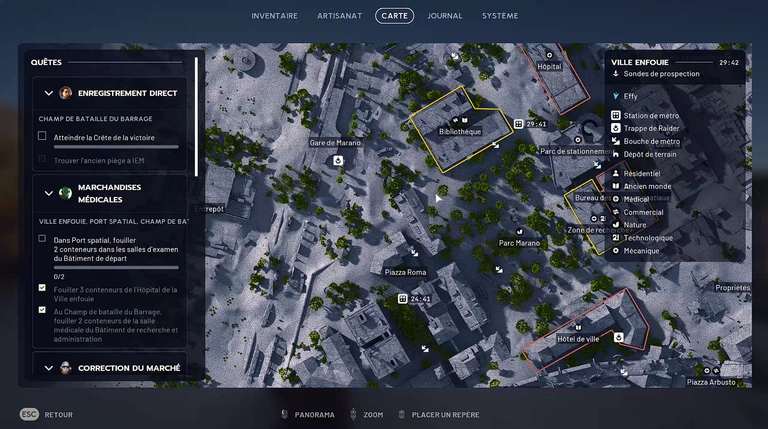Click the Ancien monde legend icon
The height and width of the screenshot is (429, 768).
coord(616,186)
